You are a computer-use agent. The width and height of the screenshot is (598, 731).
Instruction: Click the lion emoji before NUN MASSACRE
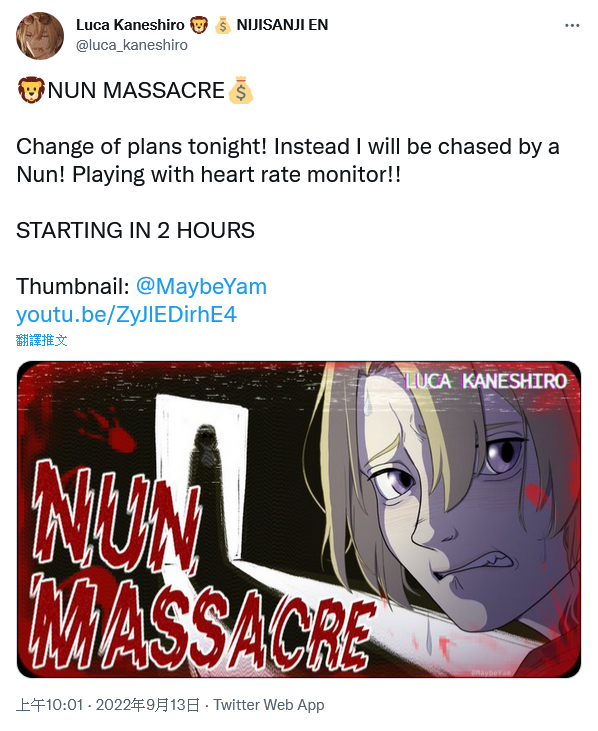click(31, 90)
